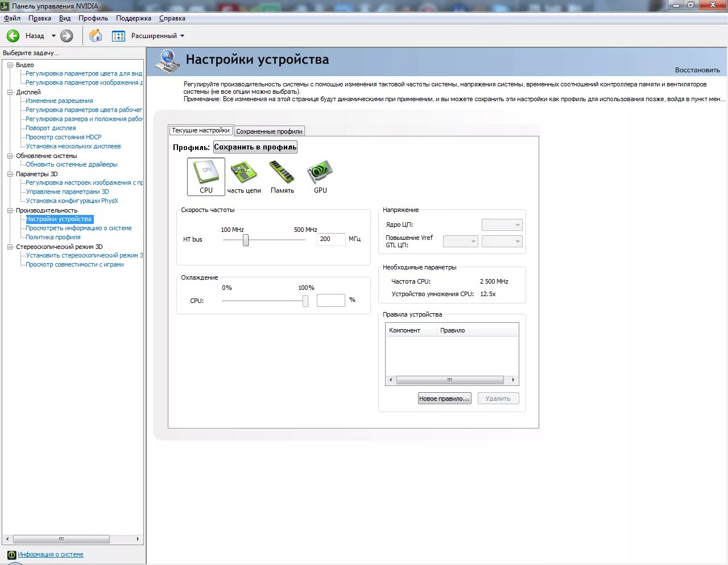Screen dimensions: 728x565
Task: Open first Повышение Vref GTL dropdown
Action: tap(460, 242)
